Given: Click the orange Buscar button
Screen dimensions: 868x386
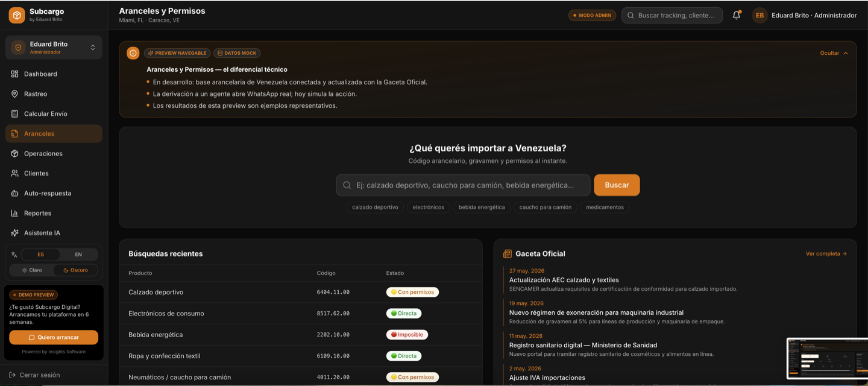Looking at the screenshot, I should pos(617,185).
